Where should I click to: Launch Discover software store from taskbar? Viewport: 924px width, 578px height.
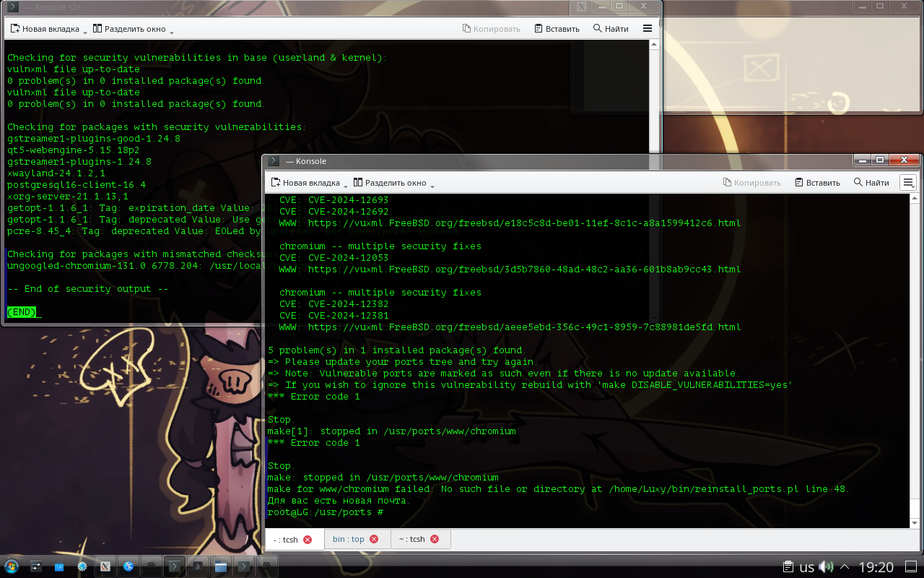tap(58, 566)
